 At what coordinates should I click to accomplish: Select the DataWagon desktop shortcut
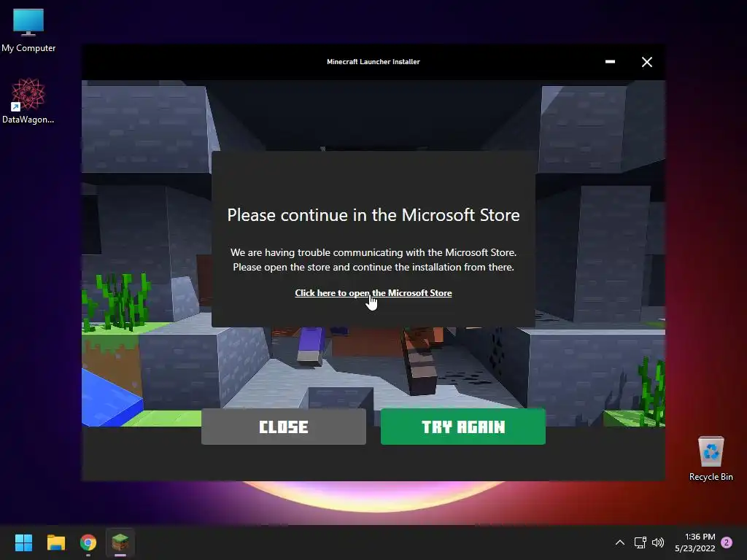click(28, 101)
